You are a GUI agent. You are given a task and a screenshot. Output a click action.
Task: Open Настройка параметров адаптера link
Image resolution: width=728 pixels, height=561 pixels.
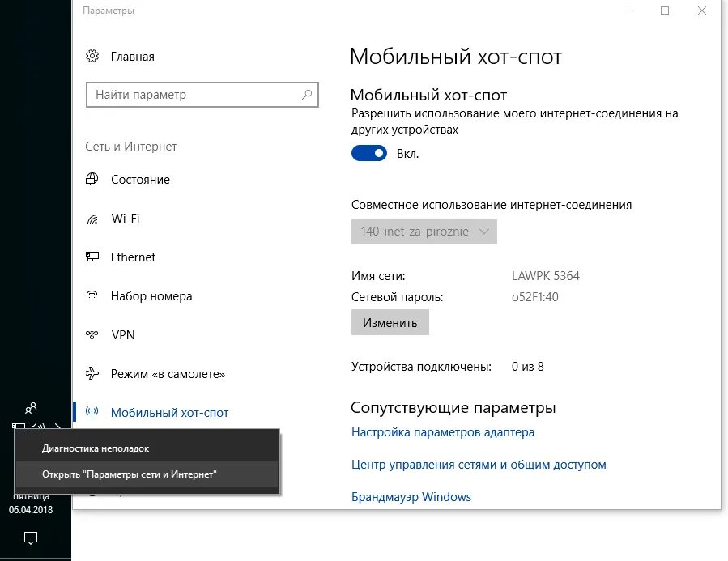pyautogui.click(x=442, y=432)
